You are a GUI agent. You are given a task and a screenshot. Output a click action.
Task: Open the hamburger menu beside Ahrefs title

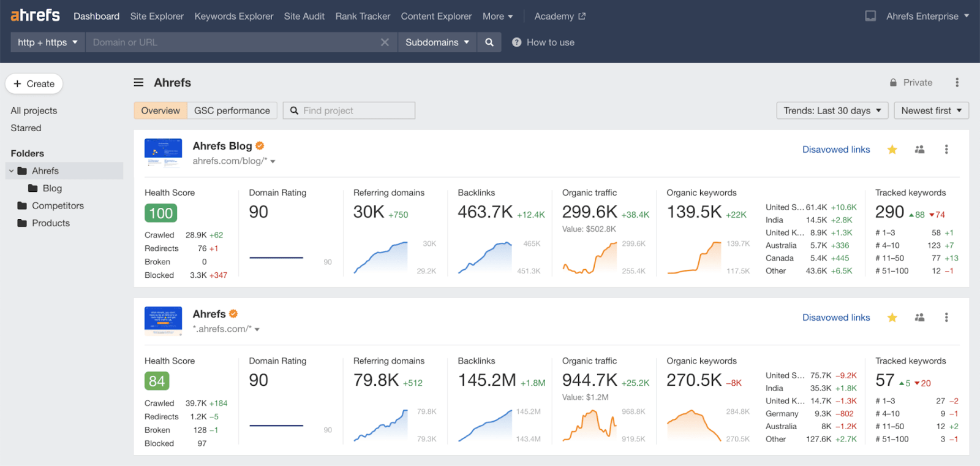[x=139, y=83]
